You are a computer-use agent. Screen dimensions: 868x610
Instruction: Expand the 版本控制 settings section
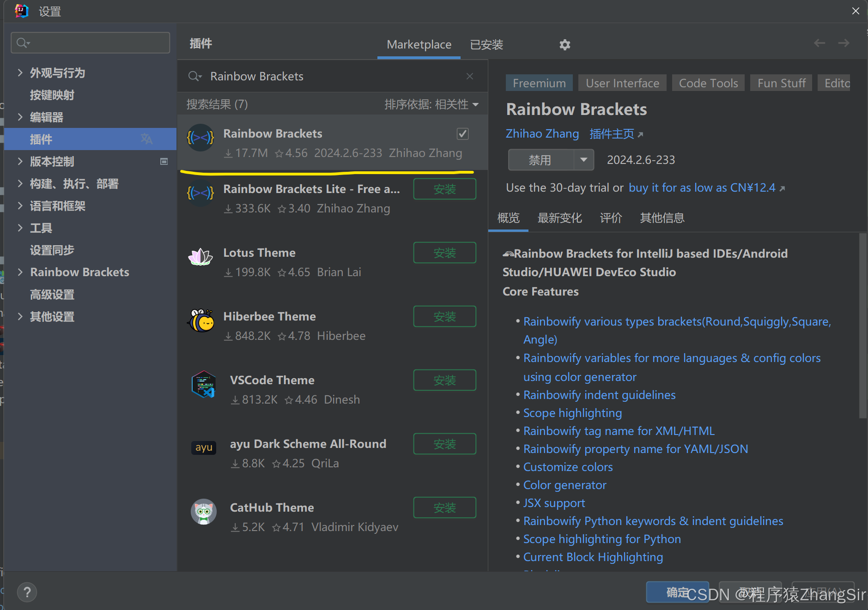click(x=20, y=161)
